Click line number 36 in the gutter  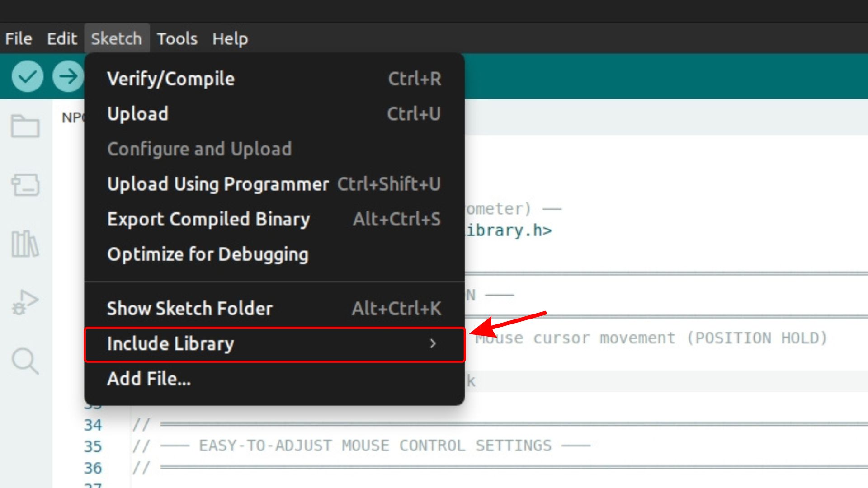pos(93,468)
